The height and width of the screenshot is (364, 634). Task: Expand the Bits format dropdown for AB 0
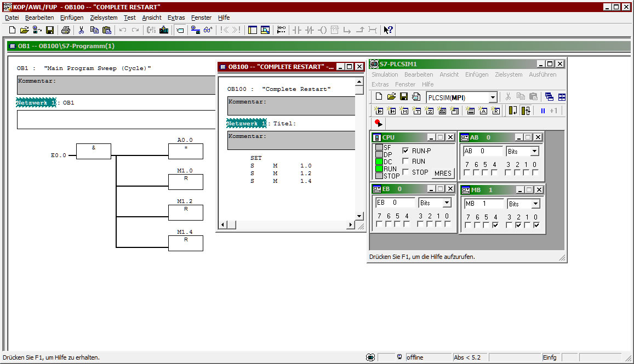point(534,152)
